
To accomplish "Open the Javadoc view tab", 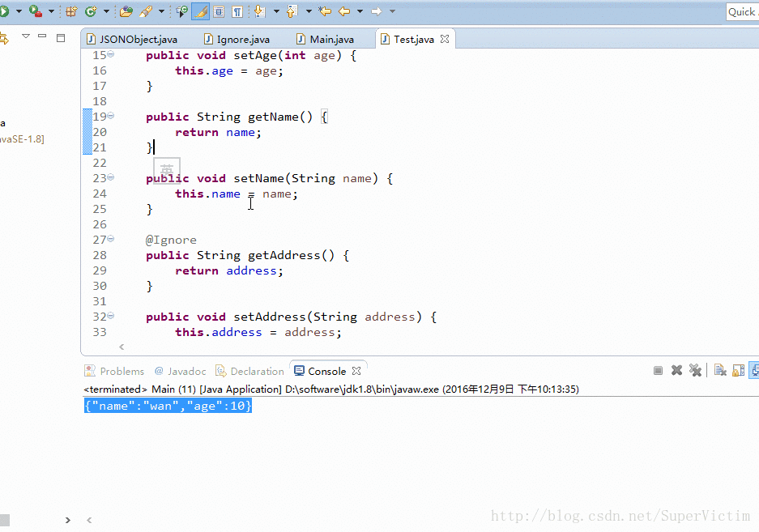I will tap(181, 372).
